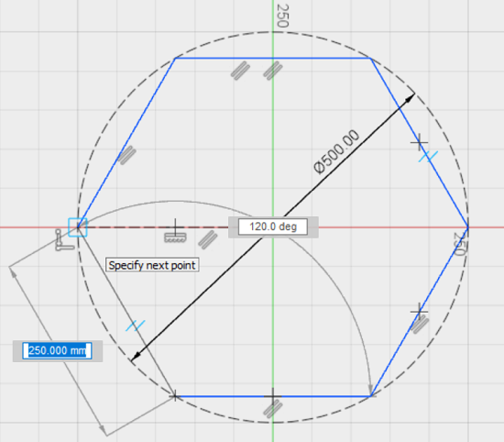Select parallel glyph beside dashed horizontal construction line

(208, 239)
